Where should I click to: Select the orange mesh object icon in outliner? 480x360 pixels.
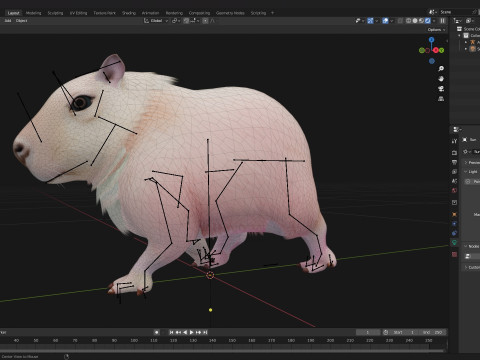click(472, 49)
